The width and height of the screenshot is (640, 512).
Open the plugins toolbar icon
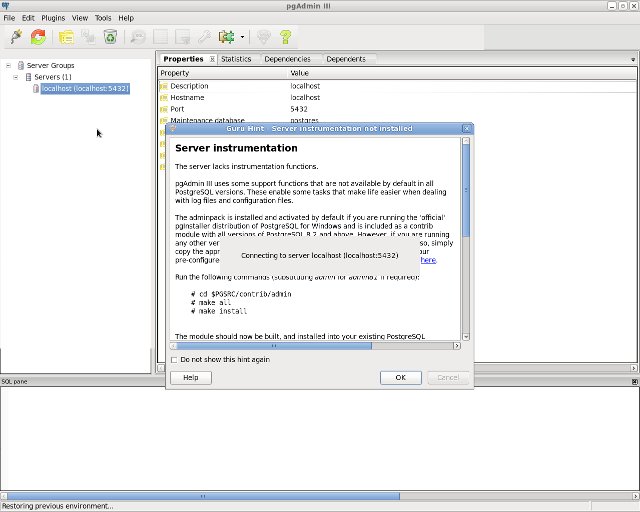click(x=227, y=37)
